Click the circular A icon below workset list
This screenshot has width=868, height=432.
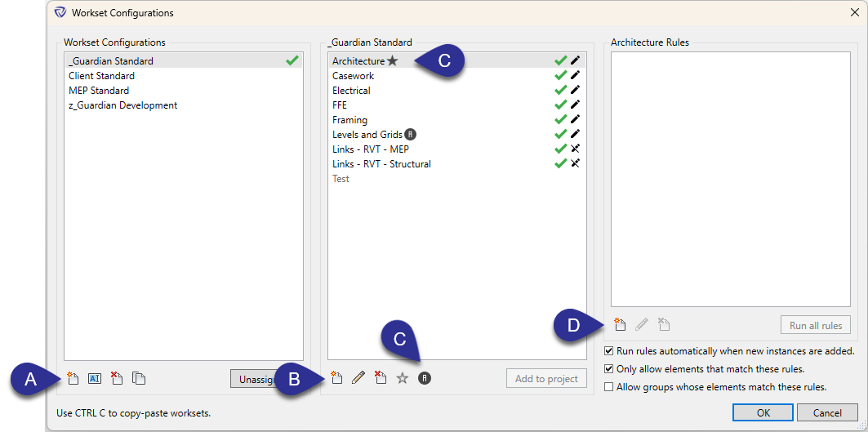point(425,378)
